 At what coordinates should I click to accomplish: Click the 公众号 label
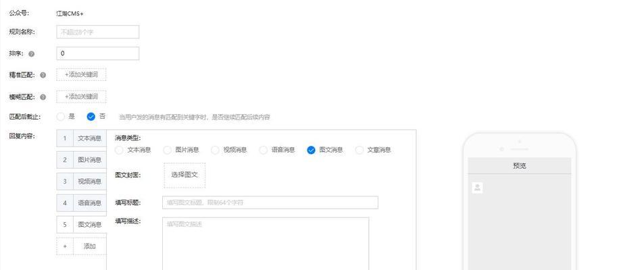(x=19, y=13)
